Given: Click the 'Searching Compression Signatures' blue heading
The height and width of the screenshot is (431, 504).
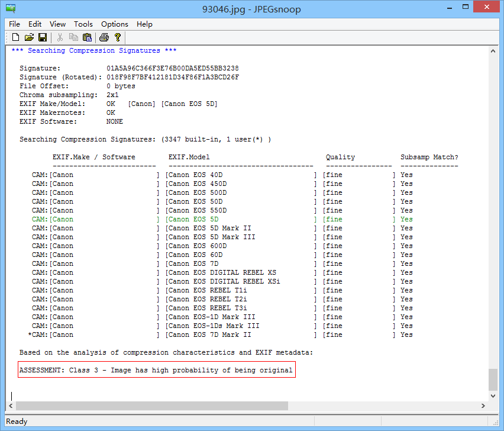Looking at the screenshot, I should point(94,50).
